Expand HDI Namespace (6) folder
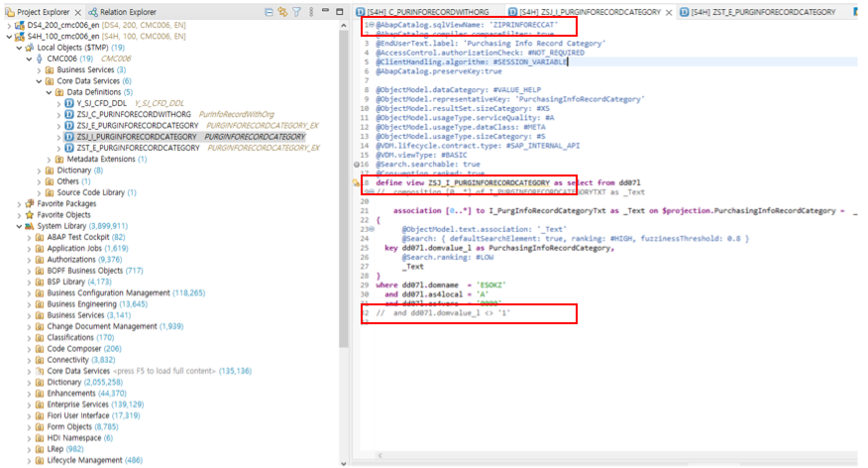 [x=29, y=438]
